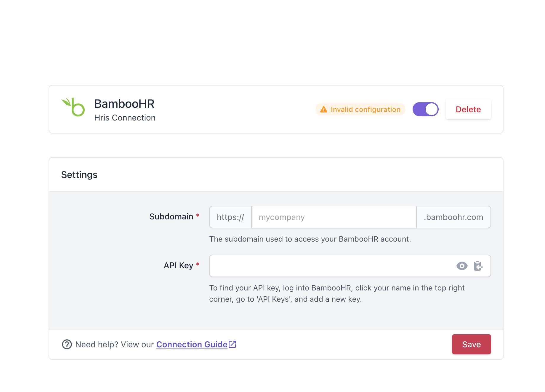
Task: Click the API key instructions text
Action: coord(337,293)
